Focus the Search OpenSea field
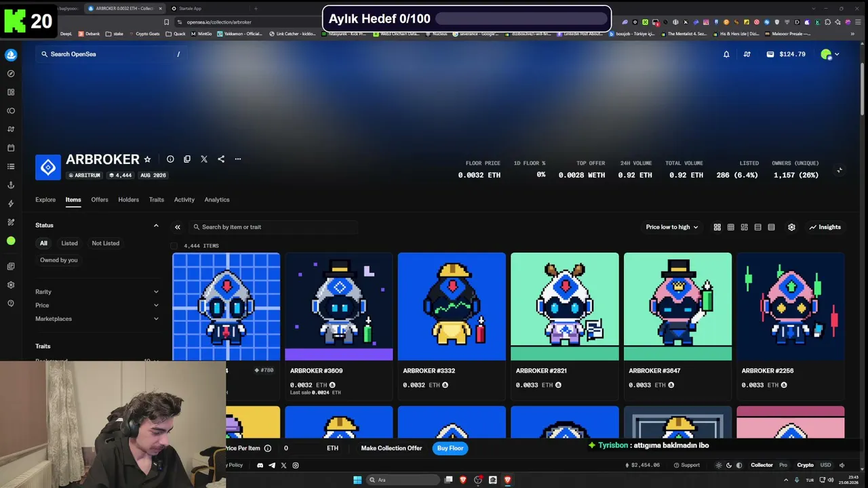The width and height of the screenshot is (868, 488). (111, 54)
